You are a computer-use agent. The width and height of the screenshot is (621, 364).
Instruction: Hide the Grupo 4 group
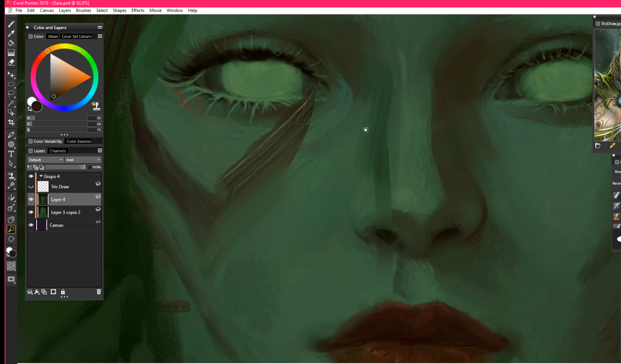tap(31, 176)
